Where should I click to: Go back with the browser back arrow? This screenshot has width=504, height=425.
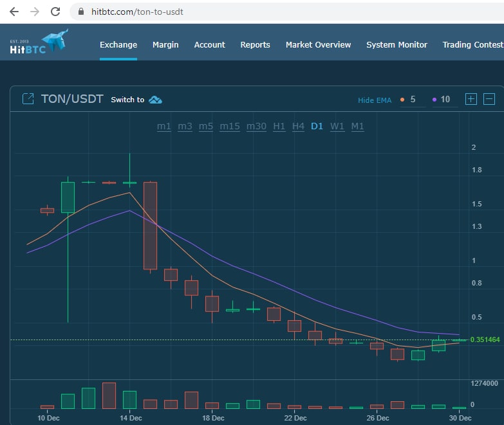[x=14, y=12]
